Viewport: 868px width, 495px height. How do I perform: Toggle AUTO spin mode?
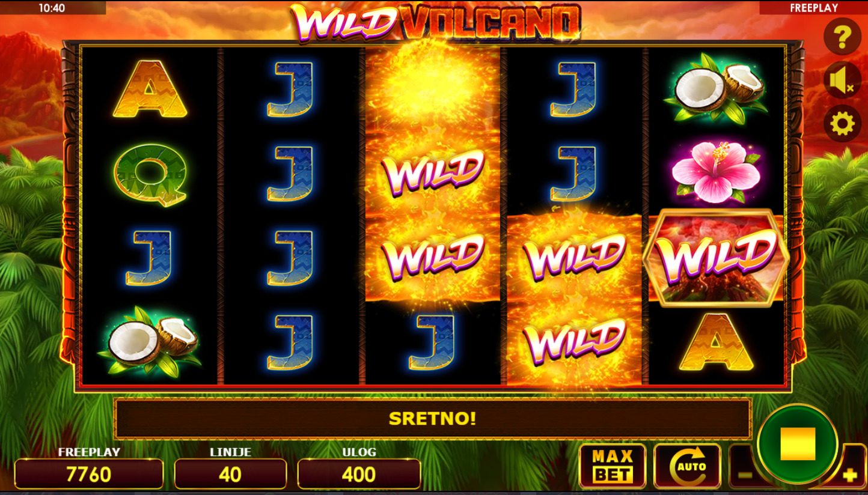point(687,466)
